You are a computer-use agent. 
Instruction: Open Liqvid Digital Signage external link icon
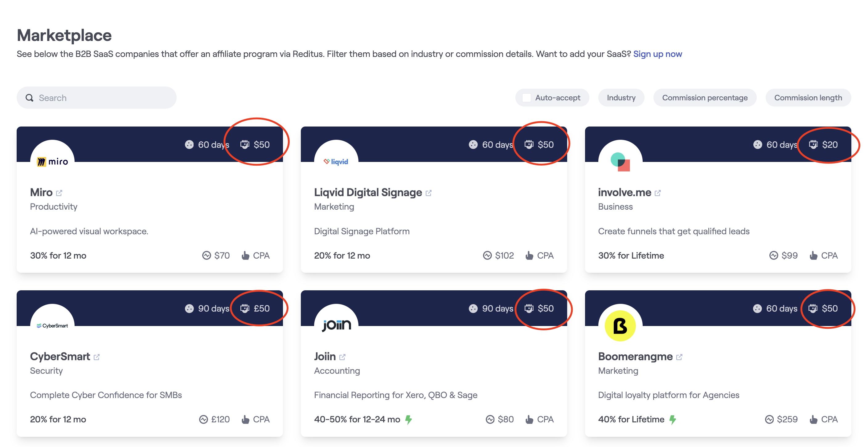[429, 193]
